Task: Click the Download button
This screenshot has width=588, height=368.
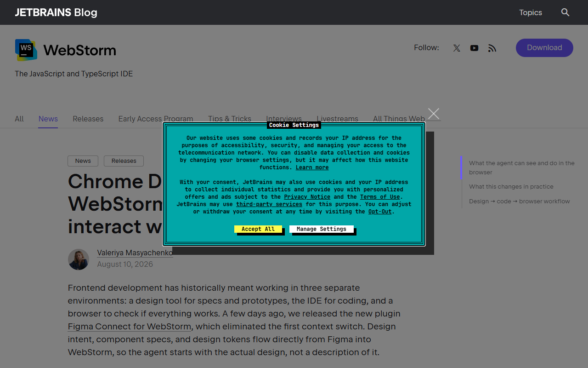Action: click(x=544, y=48)
